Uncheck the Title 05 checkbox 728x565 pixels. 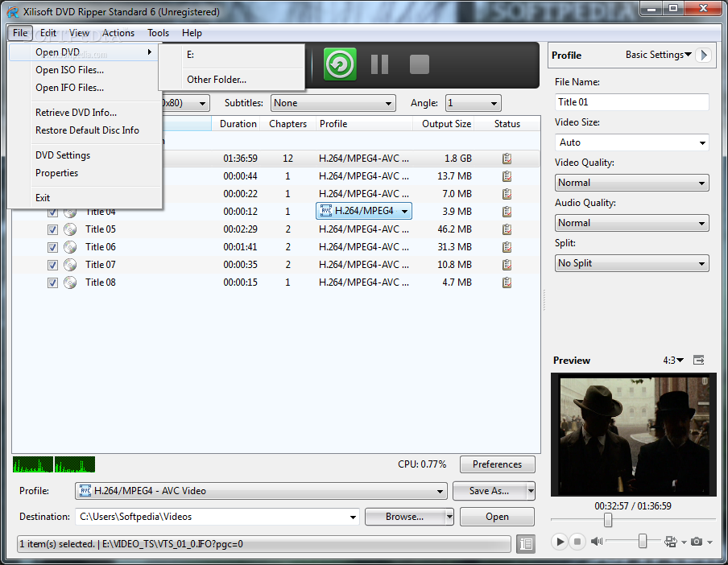[x=52, y=229]
